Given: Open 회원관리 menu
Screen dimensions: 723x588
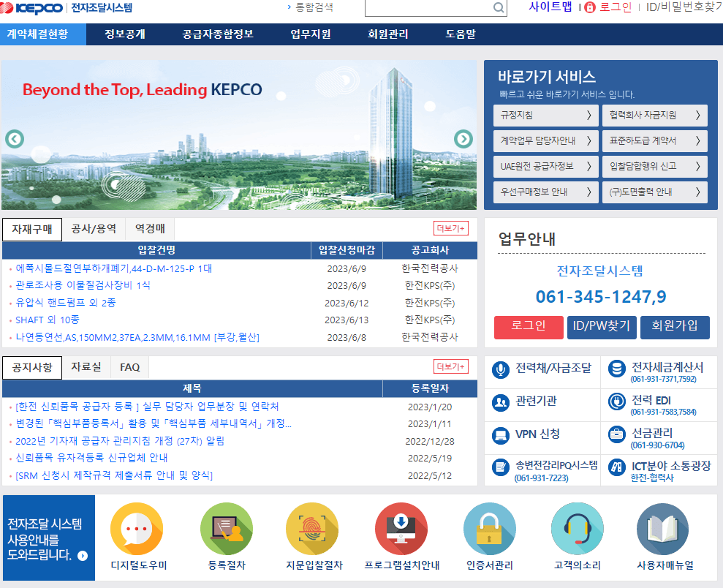Looking at the screenshot, I should (387, 34).
